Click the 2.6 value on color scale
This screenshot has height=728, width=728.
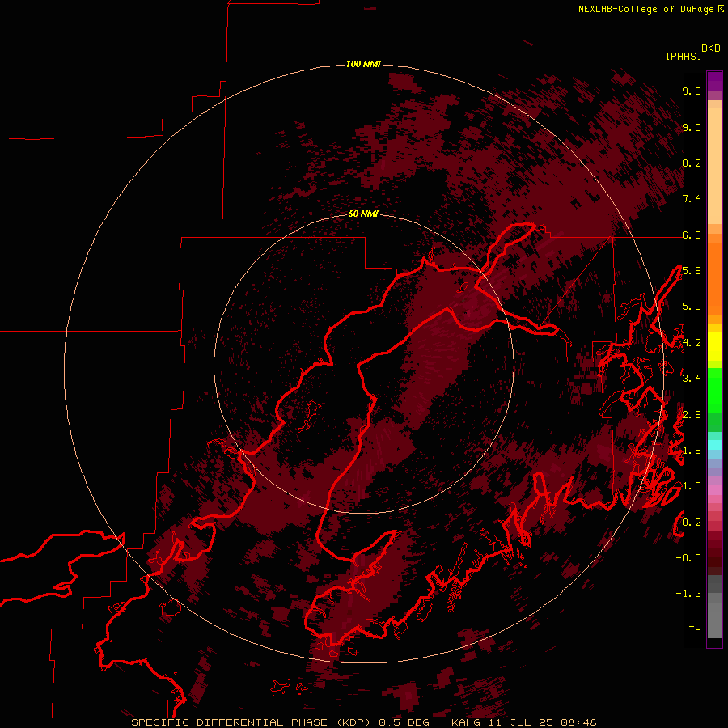tap(692, 415)
